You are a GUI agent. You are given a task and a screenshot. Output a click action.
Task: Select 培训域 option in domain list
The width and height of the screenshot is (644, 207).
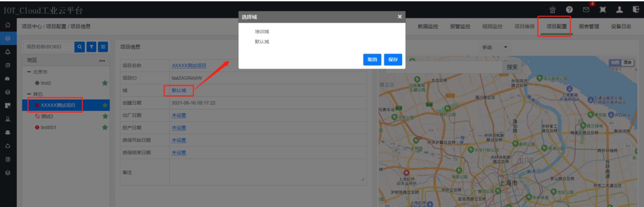(x=262, y=32)
